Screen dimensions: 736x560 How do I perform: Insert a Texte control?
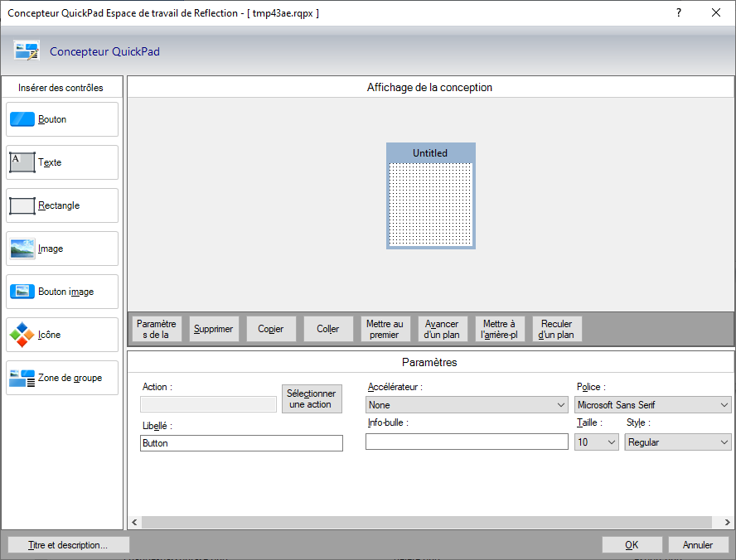pyautogui.click(x=62, y=162)
